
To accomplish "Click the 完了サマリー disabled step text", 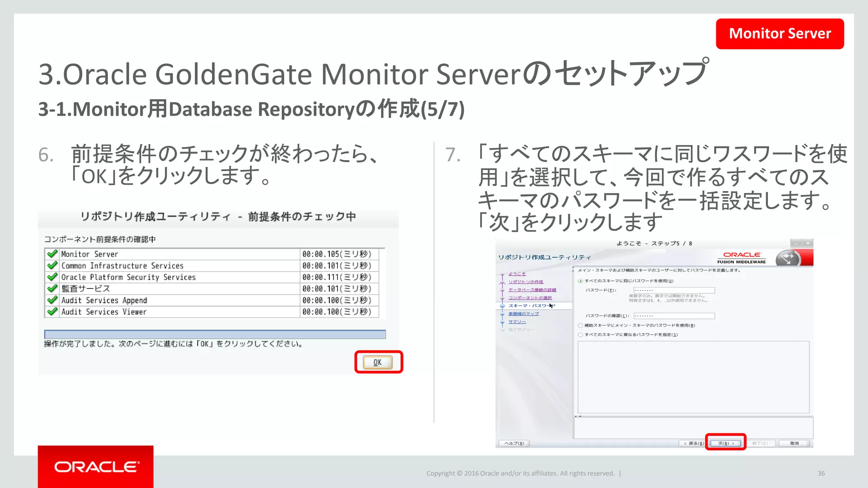I will pyautogui.click(x=521, y=330).
